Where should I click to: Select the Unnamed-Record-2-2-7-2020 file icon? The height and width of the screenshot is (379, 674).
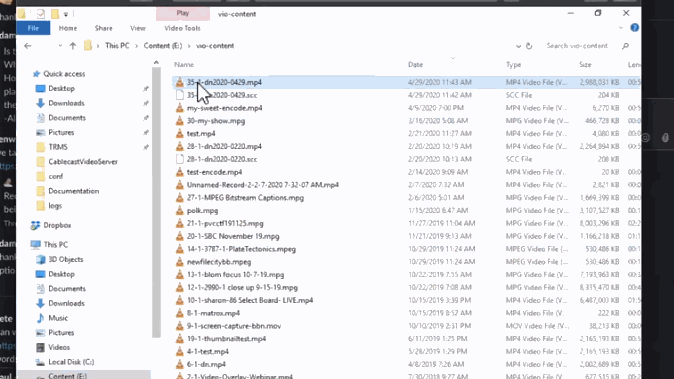tap(180, 185)
